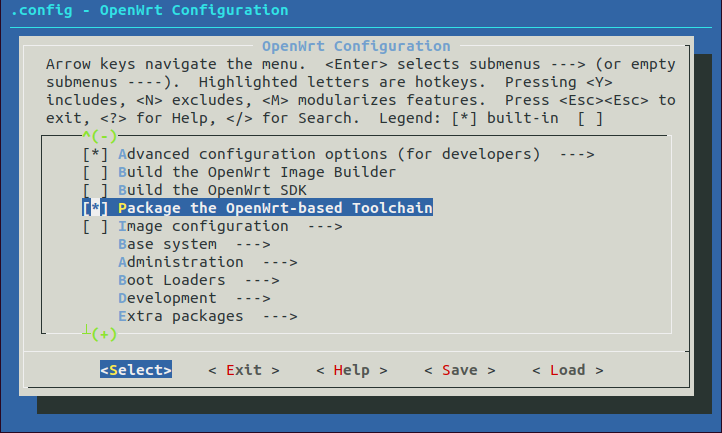
Task: Select Package the OpenWrt-based Toolchain entry
Action: coord(275,208)
